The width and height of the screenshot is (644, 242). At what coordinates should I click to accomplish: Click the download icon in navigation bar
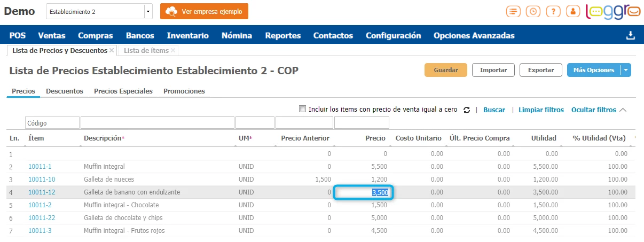(630, 36)
